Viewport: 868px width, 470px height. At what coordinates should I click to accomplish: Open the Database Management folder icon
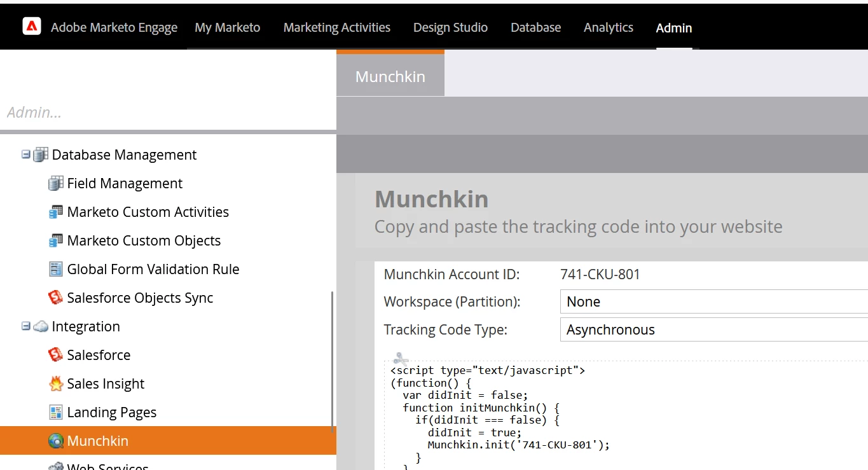(41, 155)
